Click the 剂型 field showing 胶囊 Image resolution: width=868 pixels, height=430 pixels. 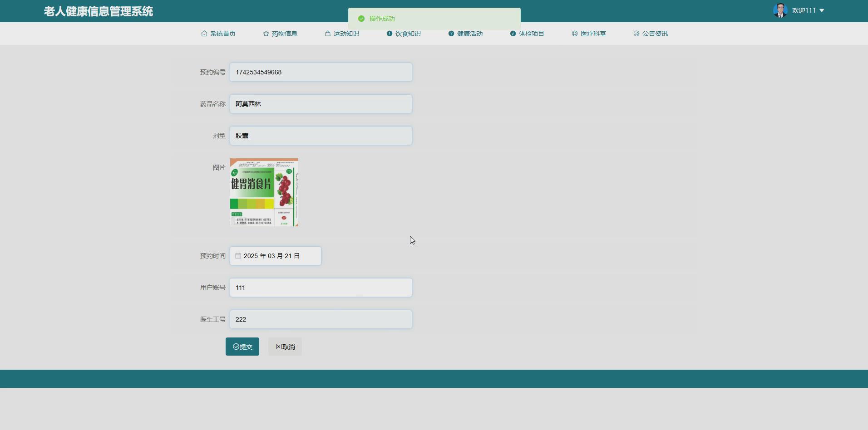point(321,136)
